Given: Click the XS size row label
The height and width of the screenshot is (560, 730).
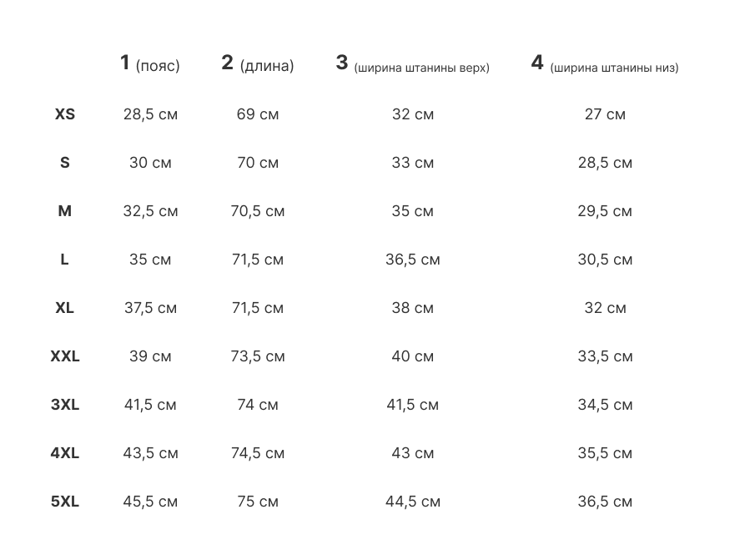Looking at the screenshot, I should tap(65, 114).
